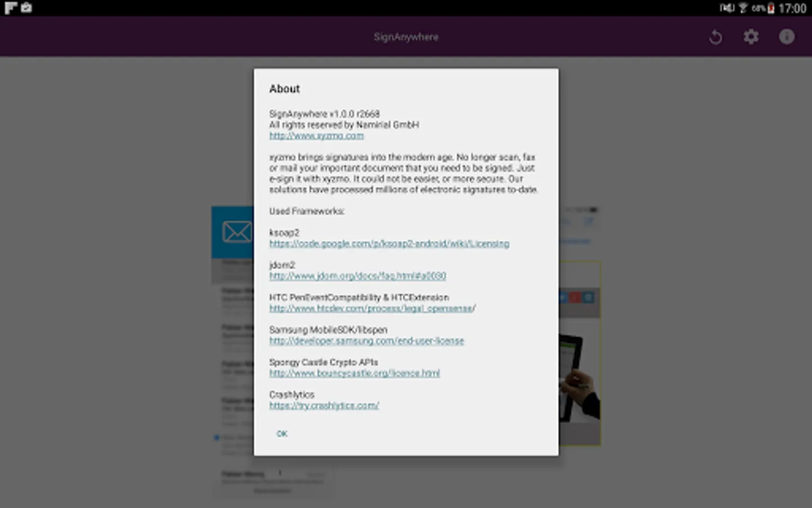
Task: Click the 'ksoap2' framework name
Action: [284, 233]
